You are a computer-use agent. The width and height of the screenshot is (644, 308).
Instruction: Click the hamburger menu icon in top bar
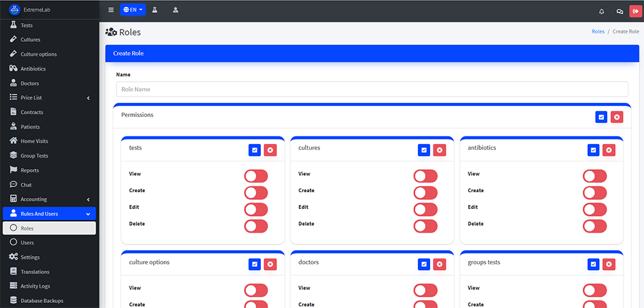pos(111,10)
